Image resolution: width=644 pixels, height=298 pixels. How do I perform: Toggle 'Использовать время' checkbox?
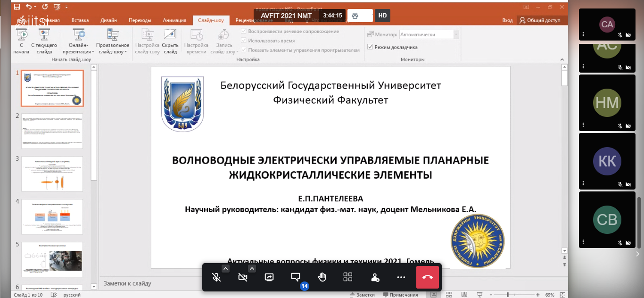click(x=244, y=41)
